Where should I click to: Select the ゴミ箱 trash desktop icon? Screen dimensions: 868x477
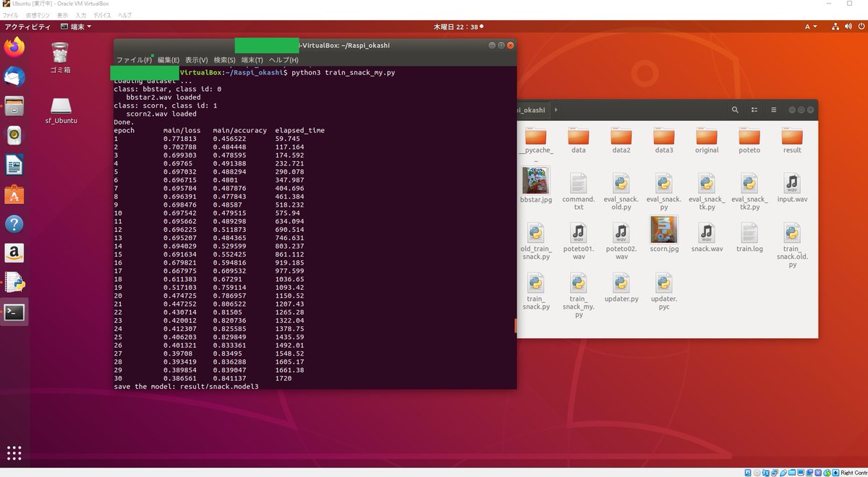click(61, 58)
